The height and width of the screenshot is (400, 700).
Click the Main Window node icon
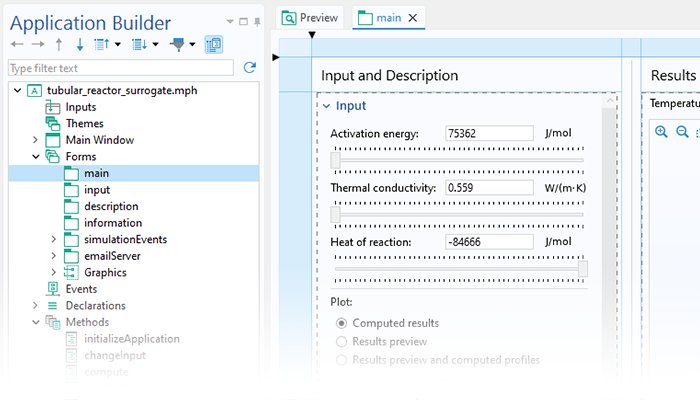coord(53,140)
